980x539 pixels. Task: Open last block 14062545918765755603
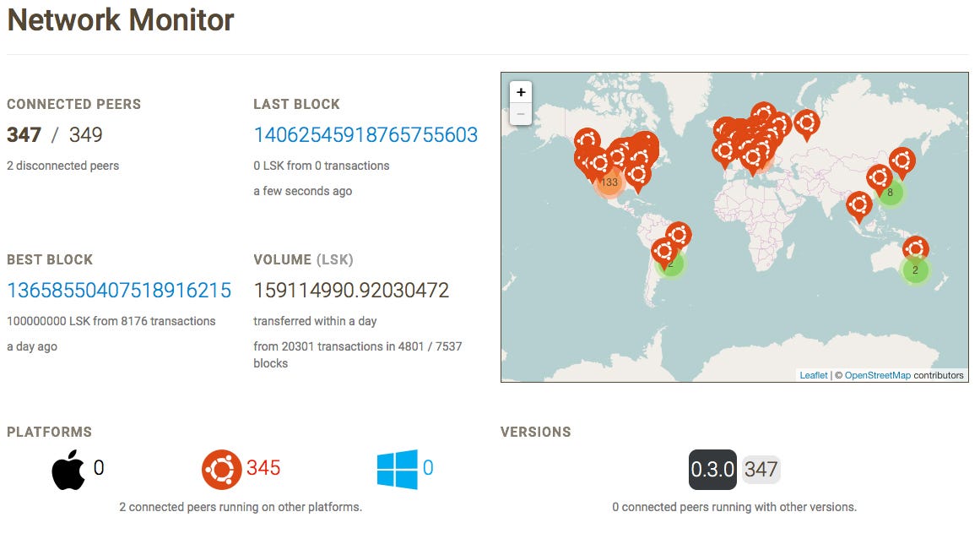pos(365,135)
